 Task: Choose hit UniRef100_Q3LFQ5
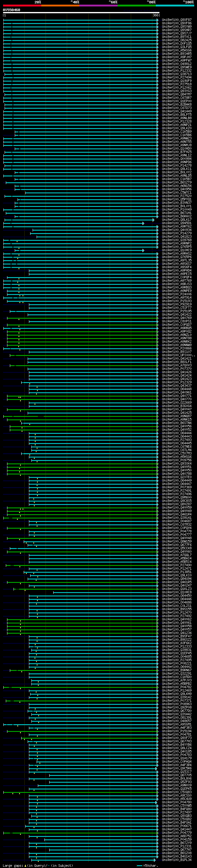[x=177, y=47]
